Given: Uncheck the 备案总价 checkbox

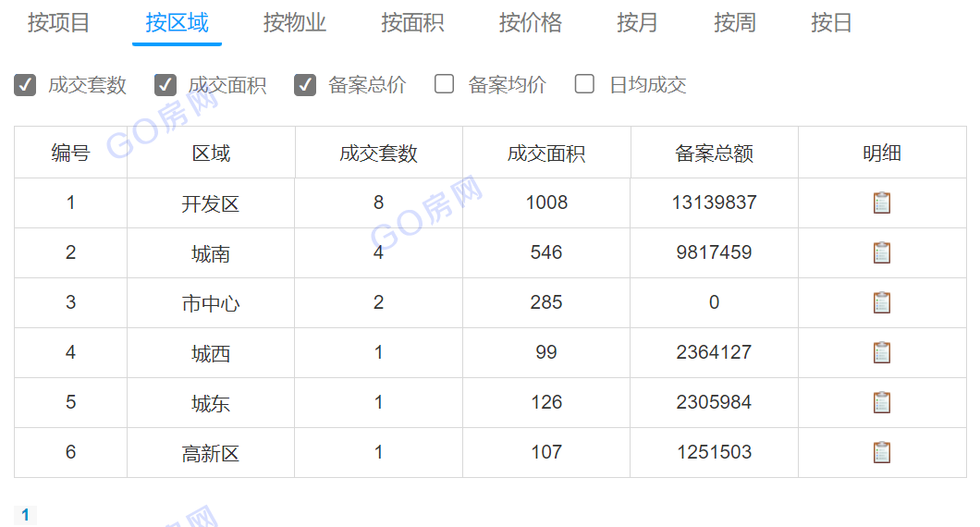Looking at the screenshot, I should tap(305, 85).
